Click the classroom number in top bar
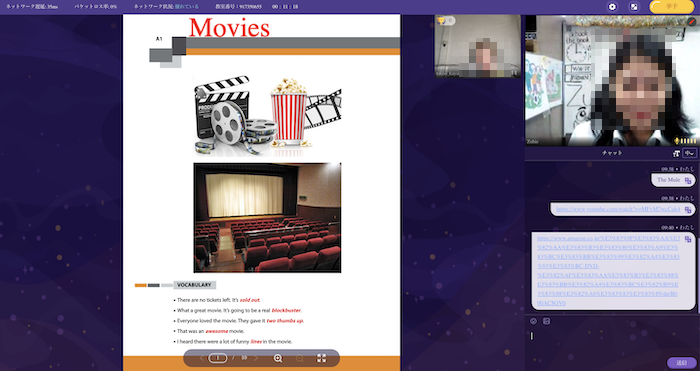The image size is (700, 371). pyautogui.click(x=238, y=7)
